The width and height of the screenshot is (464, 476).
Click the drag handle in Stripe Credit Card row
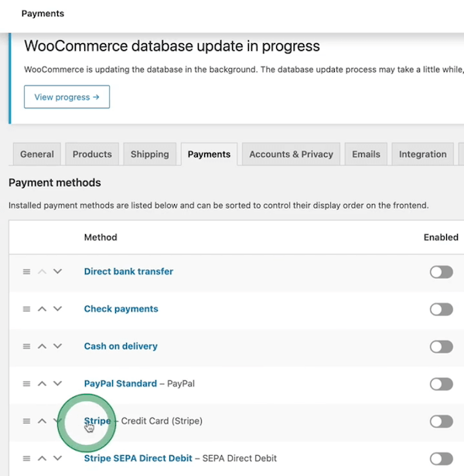click(26, 421)
